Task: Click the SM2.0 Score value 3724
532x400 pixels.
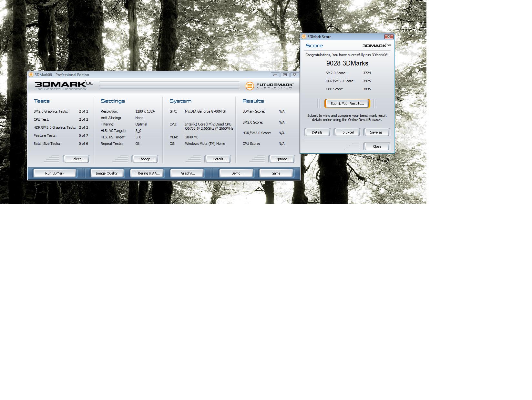Action: pos(367,73)
